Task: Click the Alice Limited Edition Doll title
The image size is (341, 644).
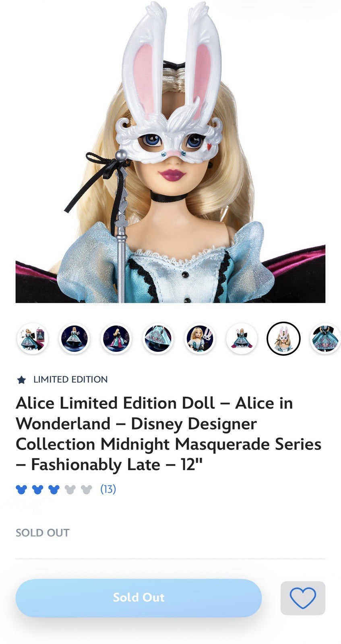Action: click(x=168, y=434)
